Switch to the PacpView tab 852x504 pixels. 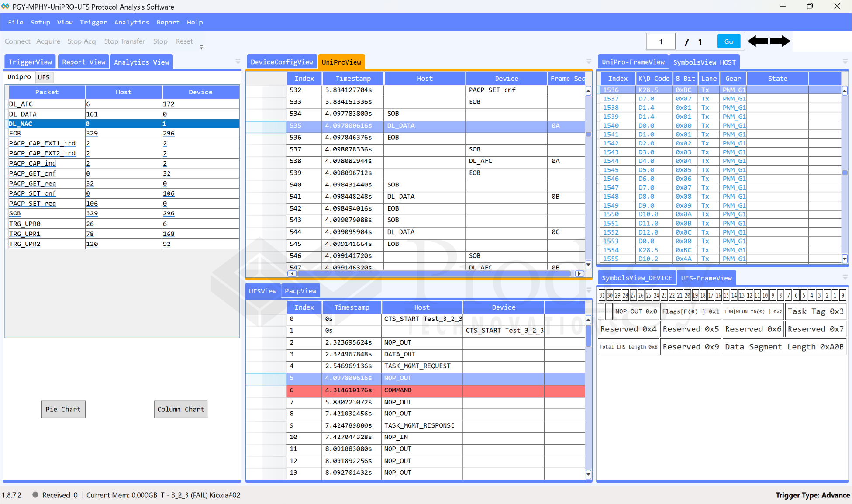tap(300, 291)
